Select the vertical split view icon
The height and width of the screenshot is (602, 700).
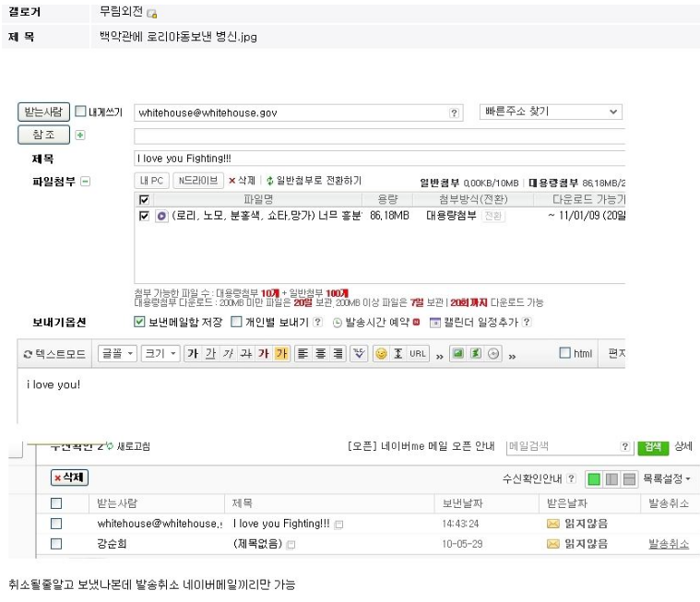(611, 479)
